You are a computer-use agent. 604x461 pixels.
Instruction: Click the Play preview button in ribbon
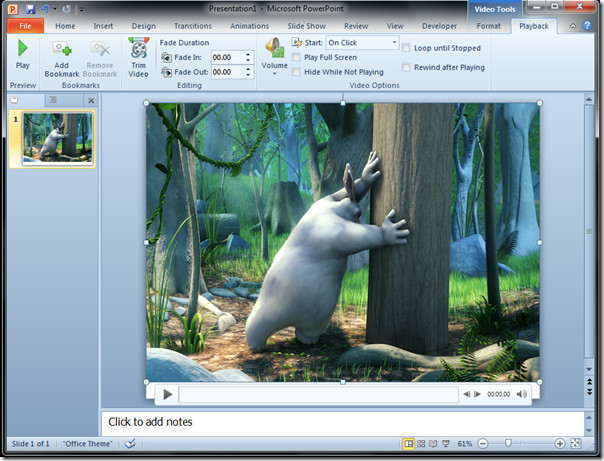[x=22, y=55]
